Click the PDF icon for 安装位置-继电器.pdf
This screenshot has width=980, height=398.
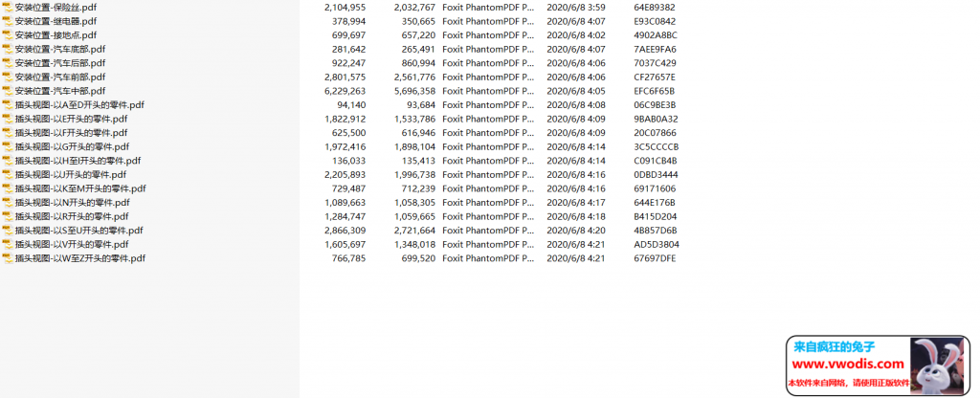pyautogui.click(x=8, y=21)
